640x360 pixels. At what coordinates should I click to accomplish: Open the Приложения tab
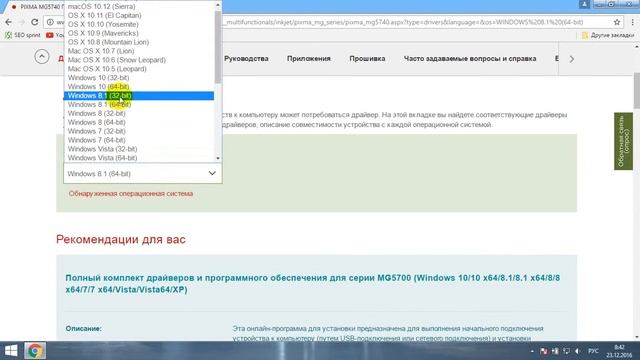(309, 59)
